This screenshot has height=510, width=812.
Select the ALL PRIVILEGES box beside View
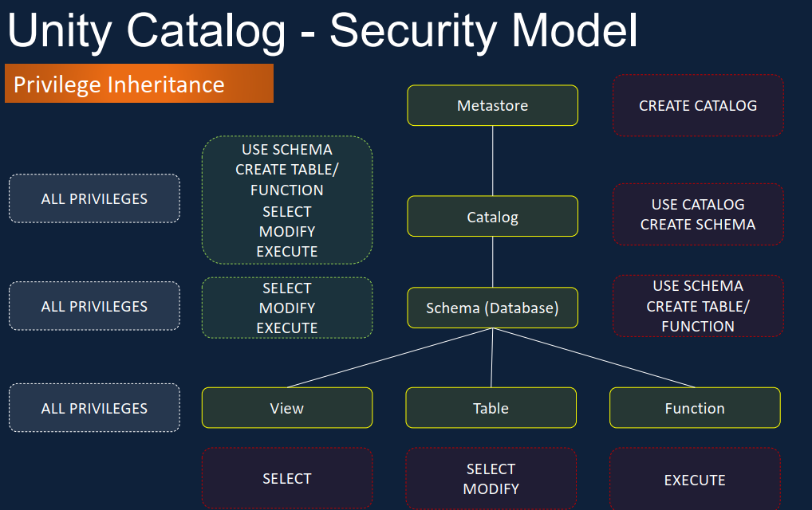pyautogui.click(x=94, y=408)
